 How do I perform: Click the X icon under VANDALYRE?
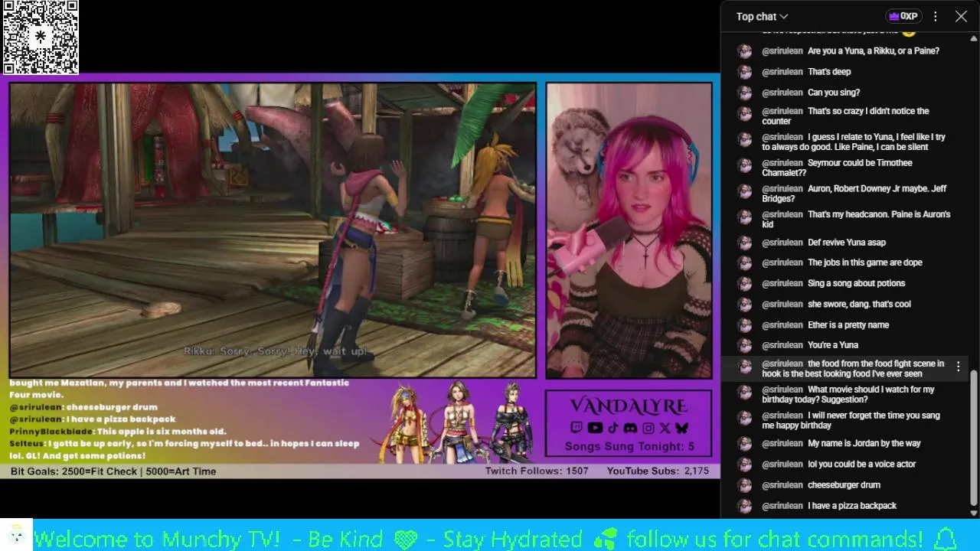(x=665, y=428)
